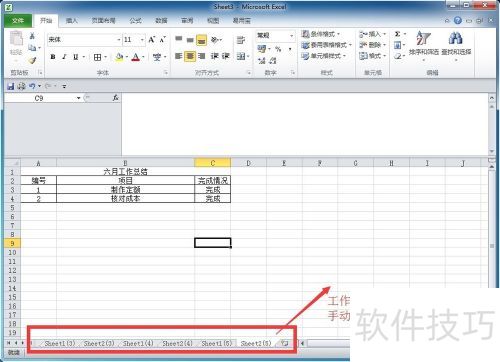This screenshot has width=500, height=362.
Task: Click the Conditional Formatting button
Action: 321,34
